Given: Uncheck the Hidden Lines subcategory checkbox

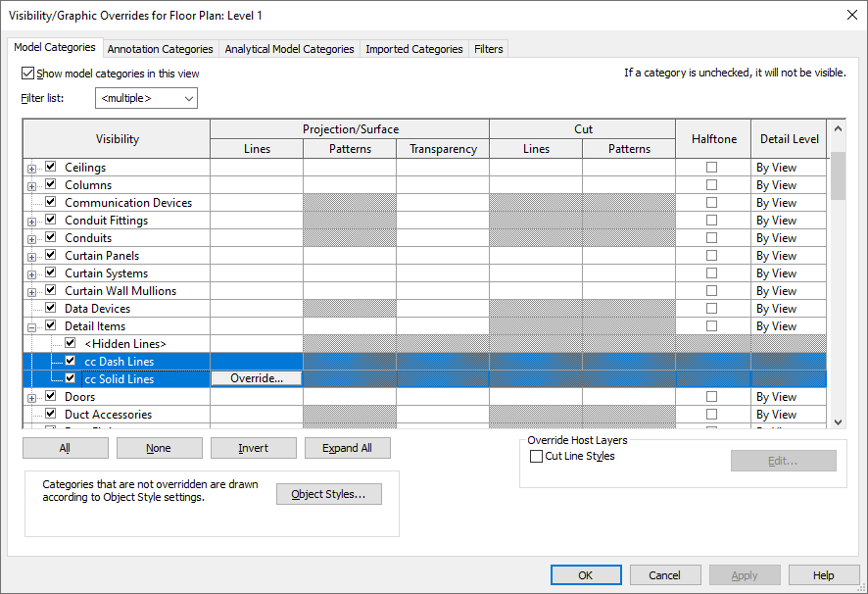Looking at the screenshot, I should (71, 342).
